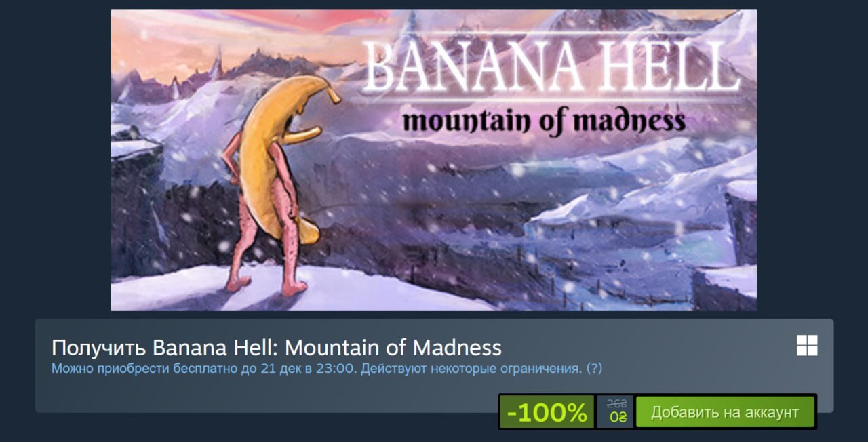Image resolution: width=868 pixels, height=442 pixels.
Task: Click the -100% discount badge
Action: pos(547,412)
